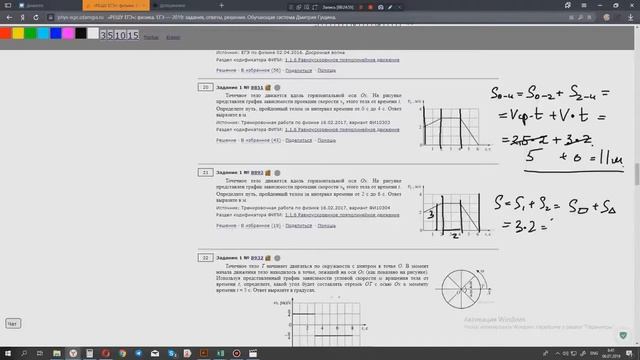Click 'Помощь' link under task 20
Image resolution: width=640 pixels, height=360 pixels.
(327, 140)
